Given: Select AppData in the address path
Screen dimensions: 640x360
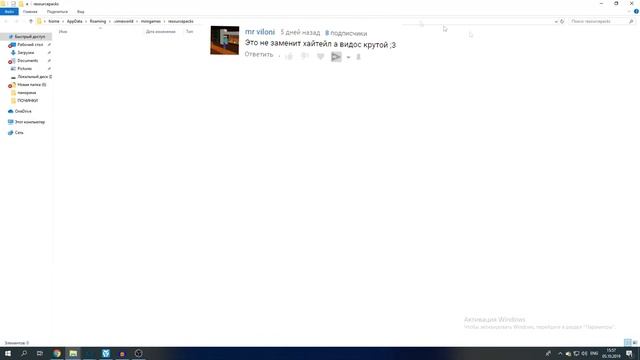Looking at the screenshot, I should point(74,21).
